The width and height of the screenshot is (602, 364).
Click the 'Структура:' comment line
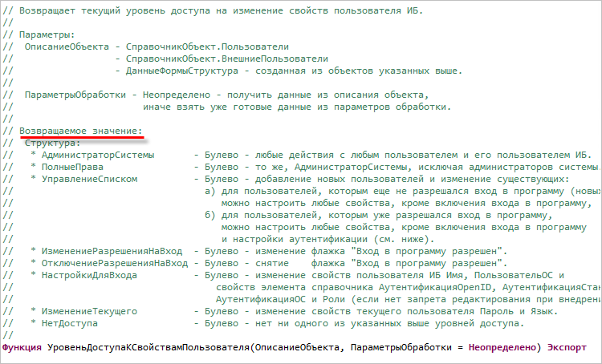(x=53, y=143)
